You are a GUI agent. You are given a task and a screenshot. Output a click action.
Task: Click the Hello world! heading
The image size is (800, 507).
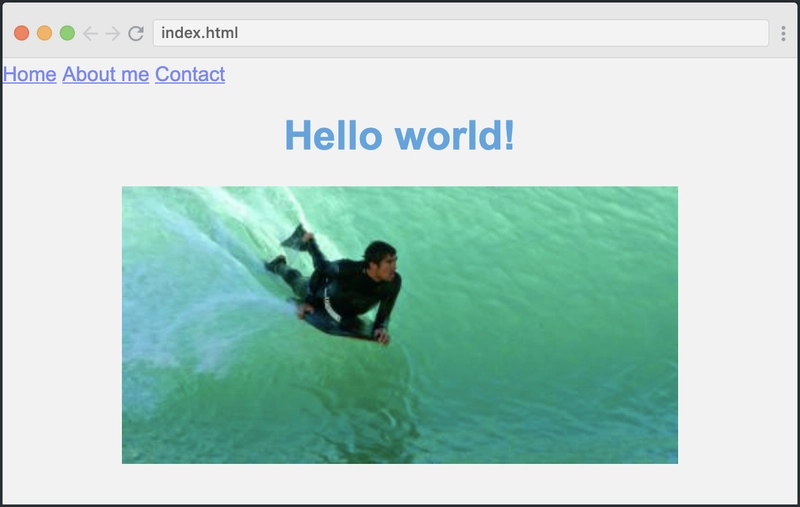point(399,135)
